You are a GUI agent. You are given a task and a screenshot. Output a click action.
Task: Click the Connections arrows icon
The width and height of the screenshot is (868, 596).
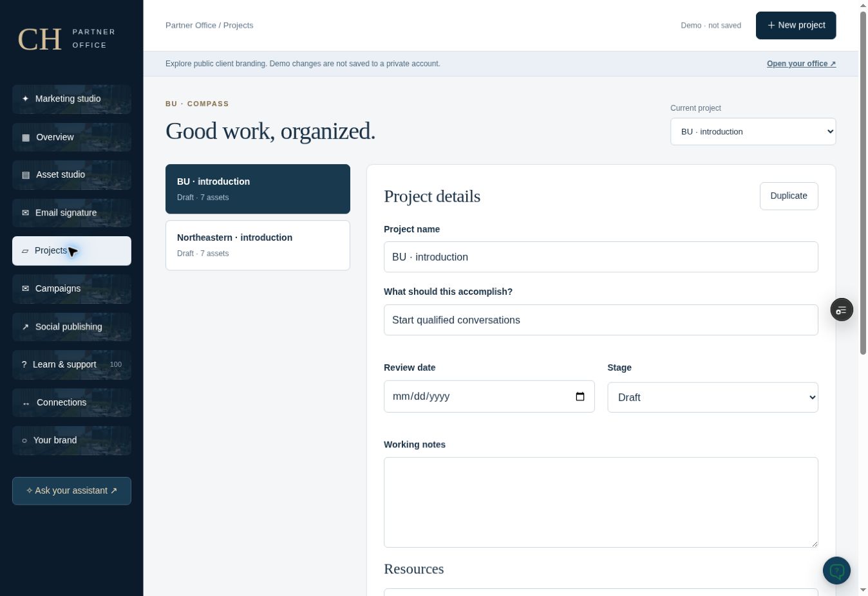tap(26, 402)
